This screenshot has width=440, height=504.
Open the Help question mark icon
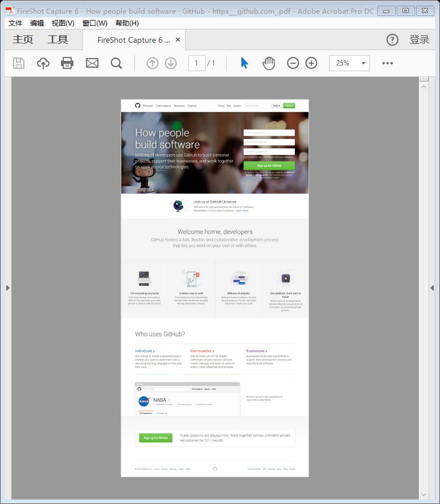[x=392, y=40]
